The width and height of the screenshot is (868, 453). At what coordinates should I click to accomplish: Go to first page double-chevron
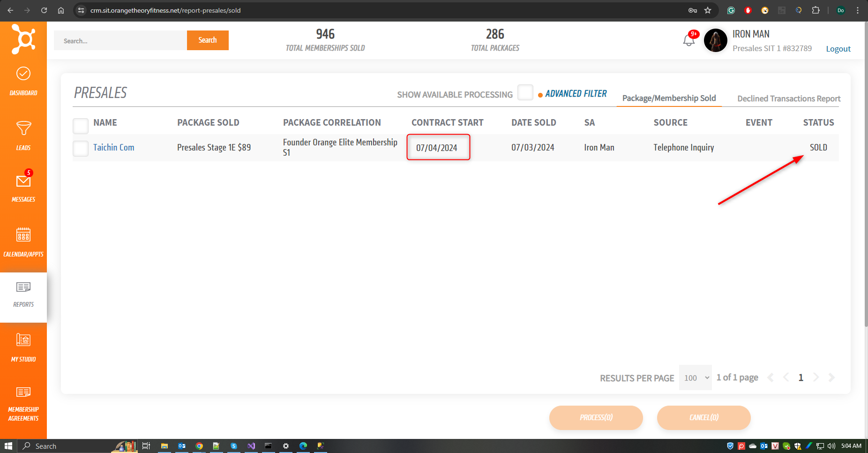pos(771,377)
